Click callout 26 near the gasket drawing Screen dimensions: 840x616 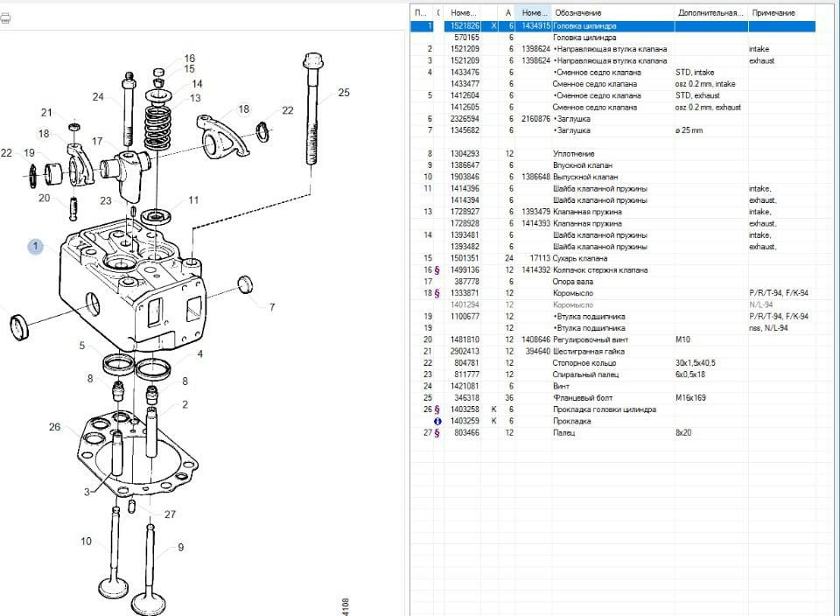(x=55, y=427)
